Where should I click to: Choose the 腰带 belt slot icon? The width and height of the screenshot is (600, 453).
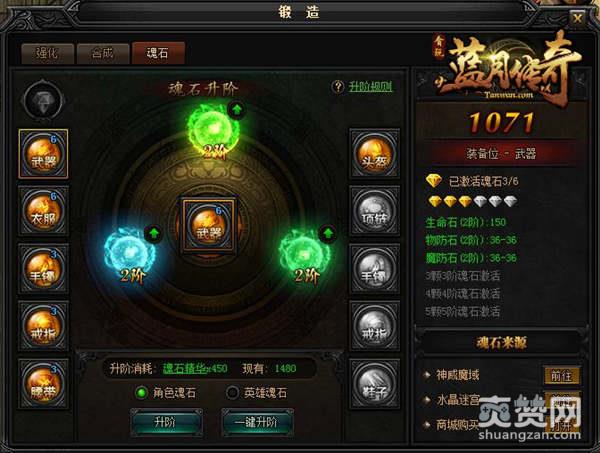tap(43, 383)
